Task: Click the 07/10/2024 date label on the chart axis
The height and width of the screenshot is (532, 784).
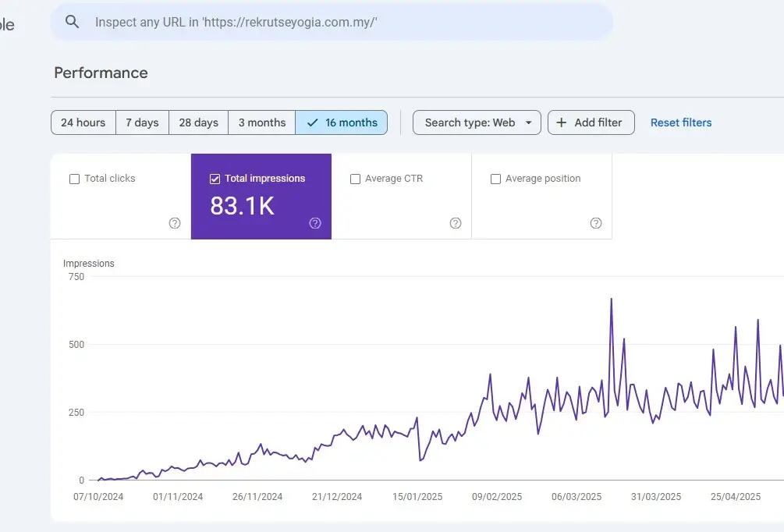Action: (98, 497)
